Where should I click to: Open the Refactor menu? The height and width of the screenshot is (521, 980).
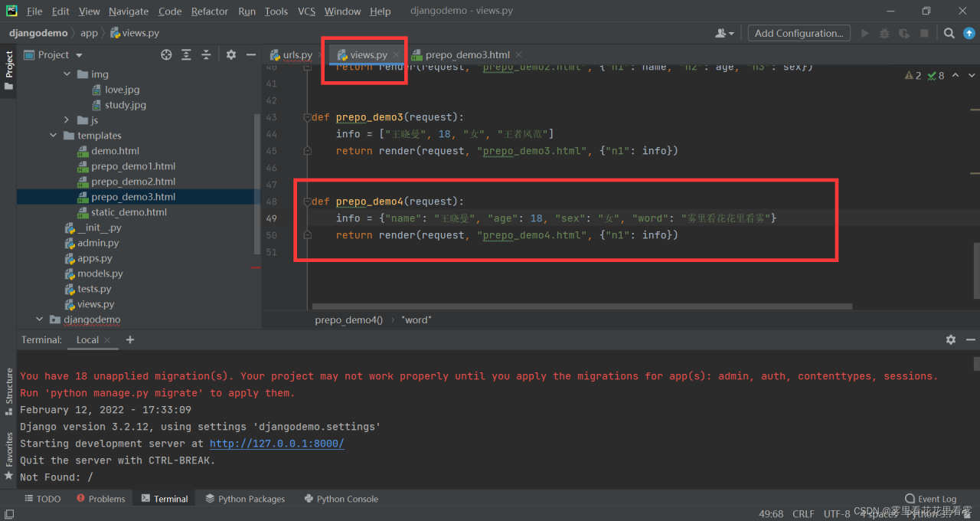click(209, 11)
